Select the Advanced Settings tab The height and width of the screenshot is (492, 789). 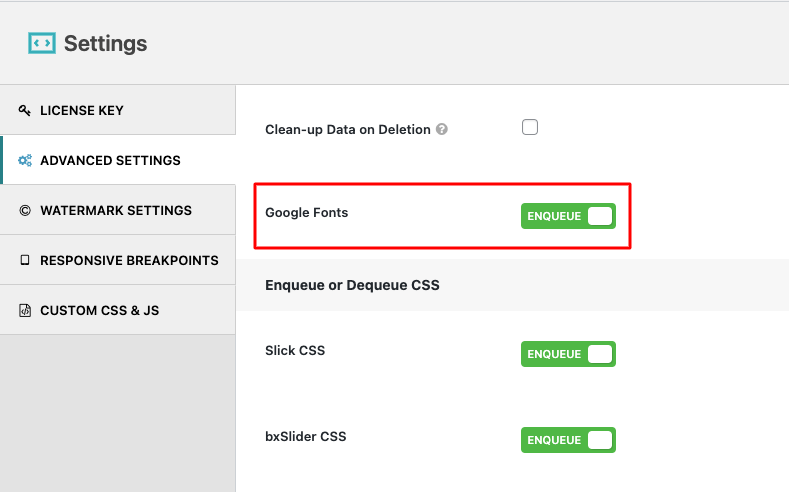(x=110, y=160)
